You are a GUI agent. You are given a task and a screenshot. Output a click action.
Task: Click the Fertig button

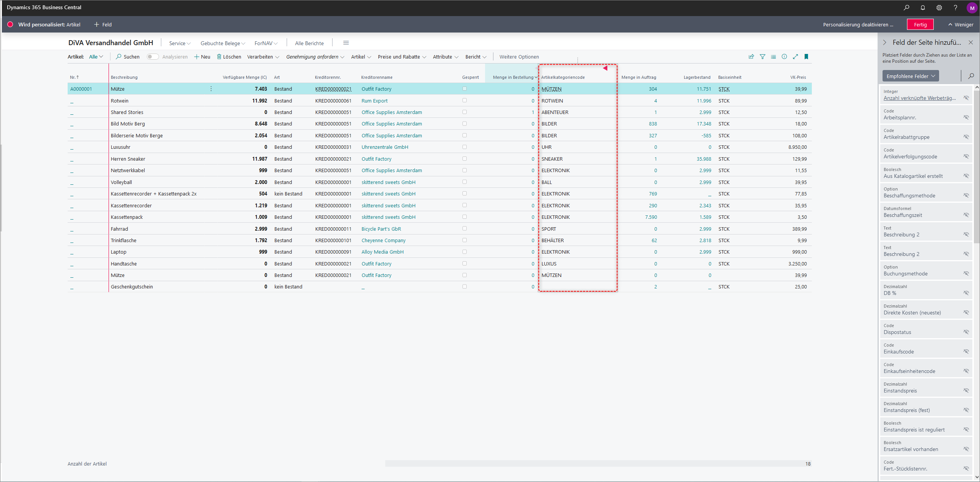tap(920, 24)
